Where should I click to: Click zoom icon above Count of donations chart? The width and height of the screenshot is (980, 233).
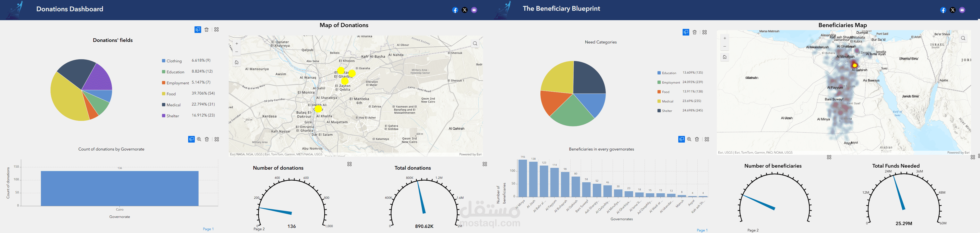click(x=199, y=139)
